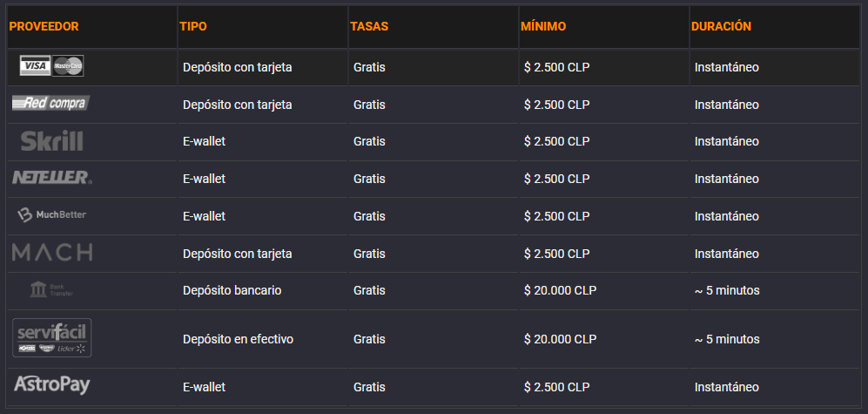This screenshot has height=414, width=868.
Task: Select the Servifácil cash deposit logo
Action: pyautogui.click(x=52, y=337)
